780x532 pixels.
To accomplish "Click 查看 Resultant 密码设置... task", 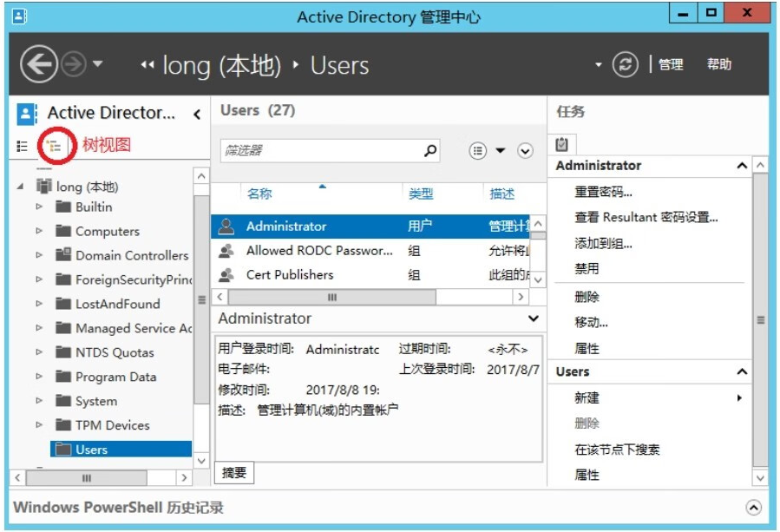I will click(x=646, y=218).
